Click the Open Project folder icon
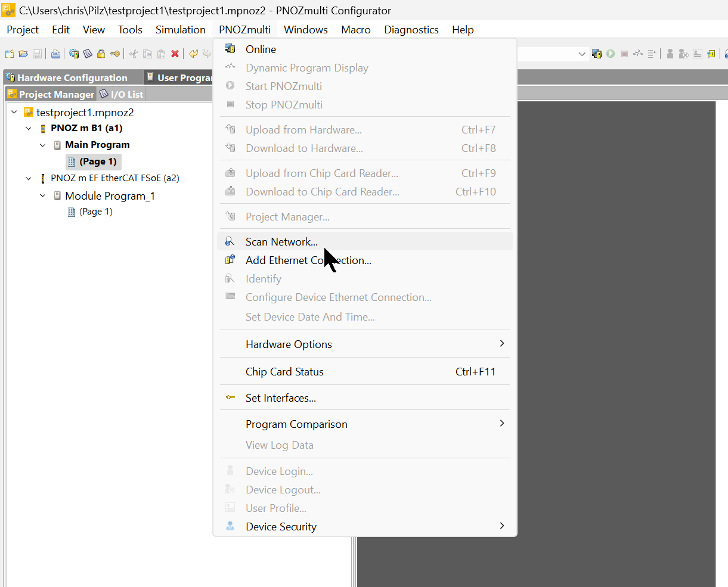Screen dimensions: 728x587 point(23,54)
